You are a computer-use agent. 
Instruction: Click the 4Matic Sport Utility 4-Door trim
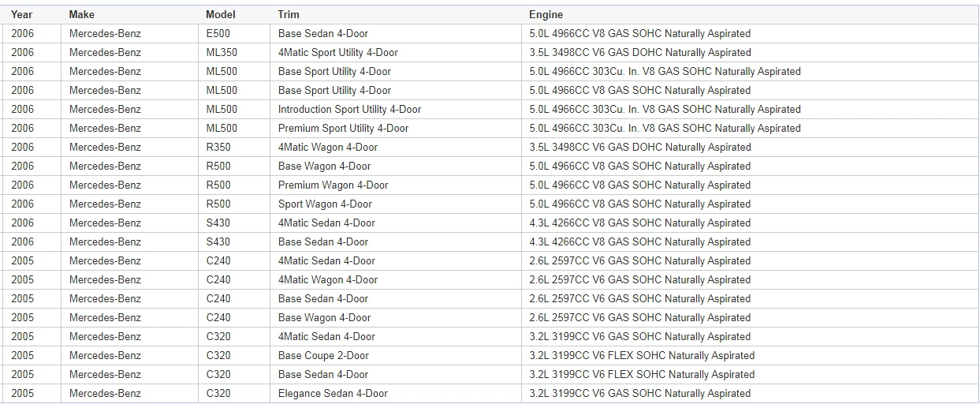(338, 52)
